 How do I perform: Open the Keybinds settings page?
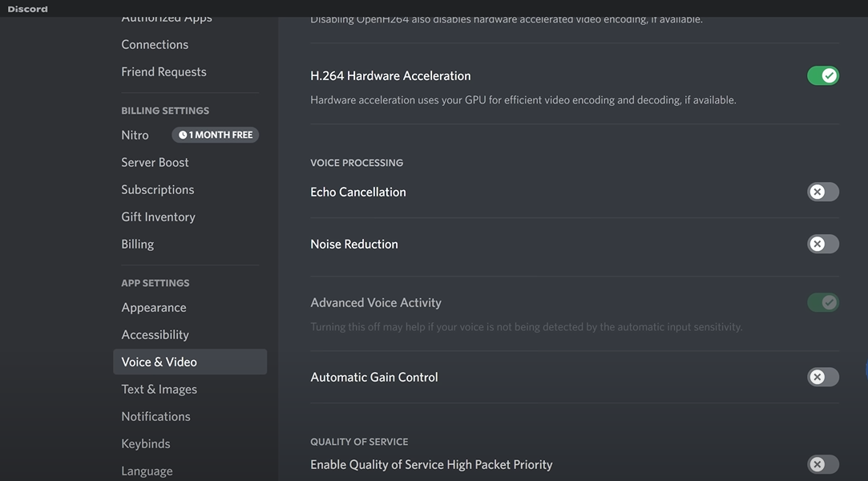(145, 444)
